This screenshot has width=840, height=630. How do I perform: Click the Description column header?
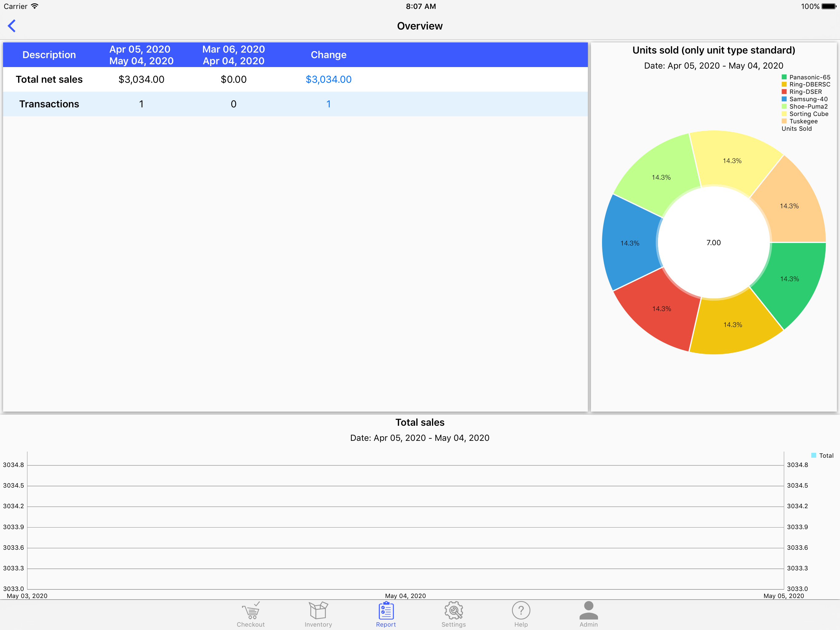click(49, 55)
